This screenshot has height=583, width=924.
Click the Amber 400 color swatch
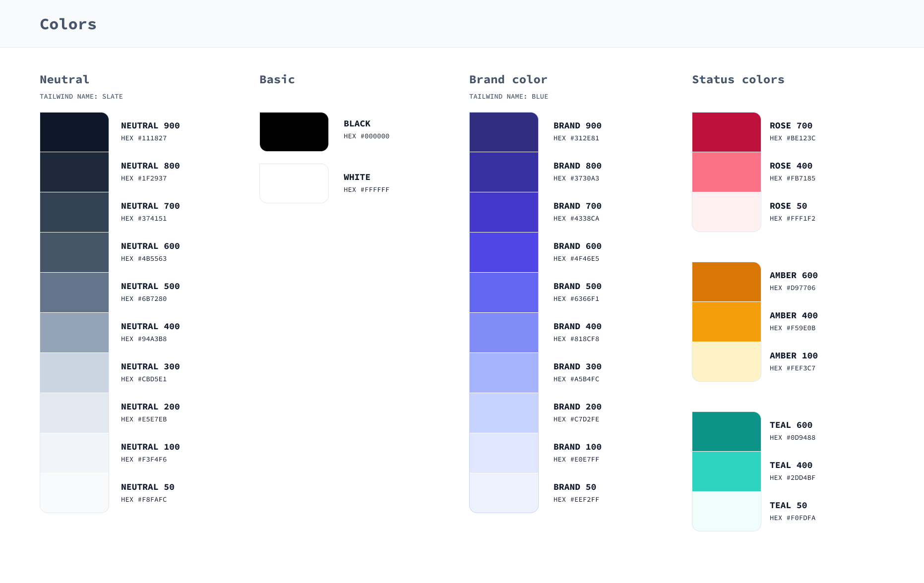tap(727, 322)
